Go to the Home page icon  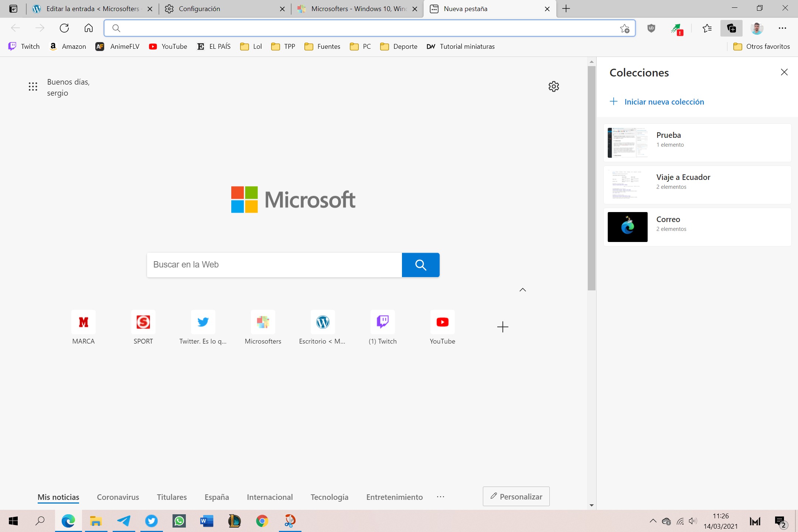tap(89, 28)
